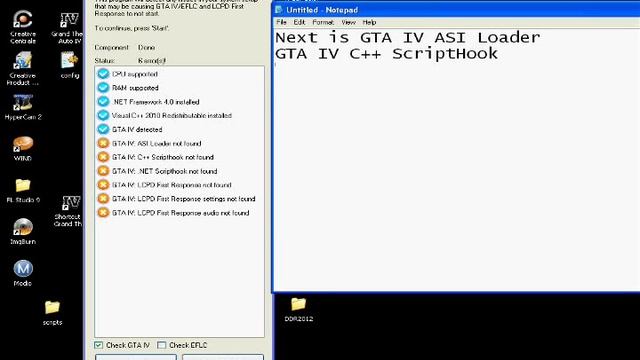Select 'Visual C++ 2010 Redistributable installed' text
This screenshot has height=360, width=640.
tap(172, 116)
